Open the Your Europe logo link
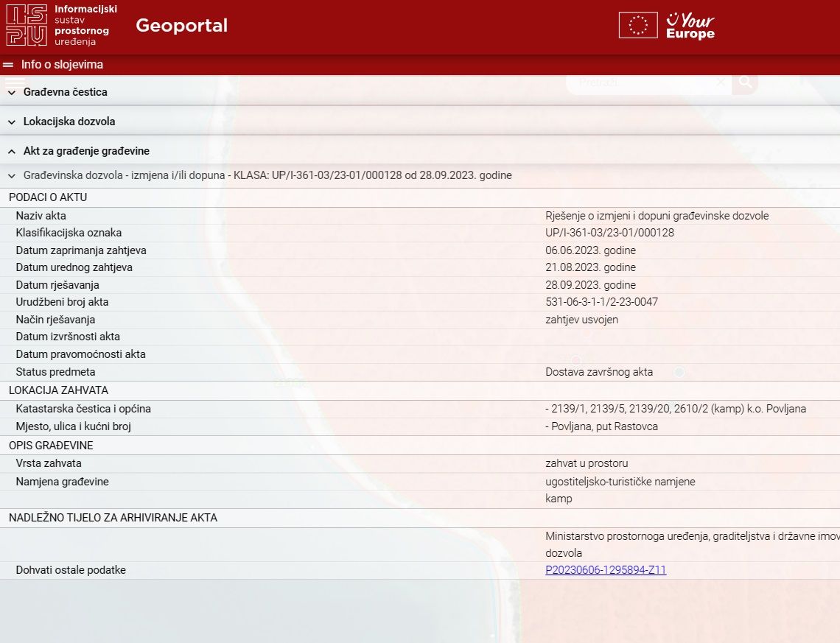The height and width of the screenshot is (643, 840). tap(690, 26)
